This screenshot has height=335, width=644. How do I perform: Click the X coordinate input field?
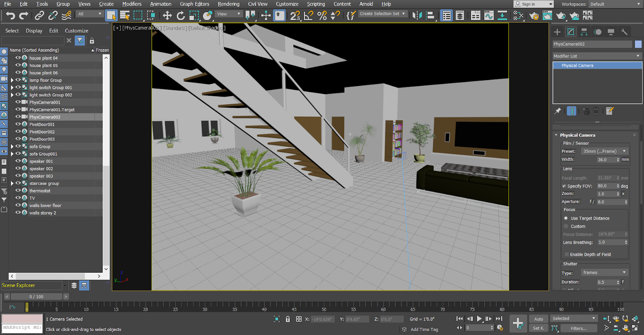tap(322, 319)
